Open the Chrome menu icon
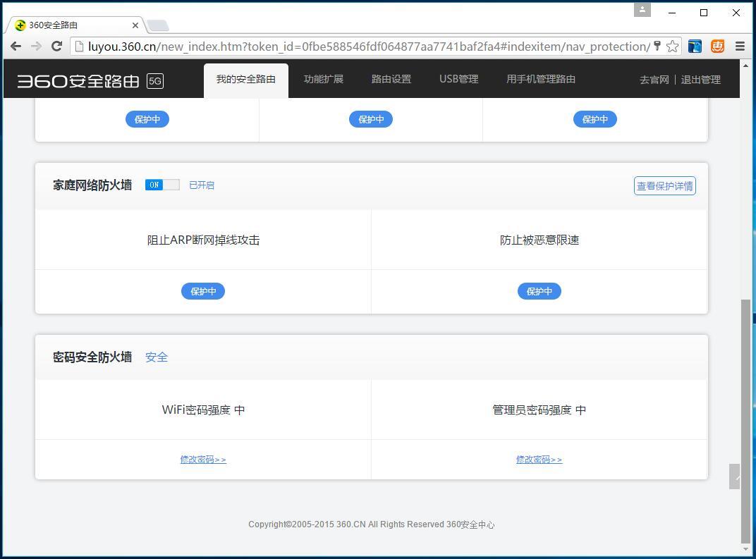This screenshot has height=559, width=756. (739, 46)
